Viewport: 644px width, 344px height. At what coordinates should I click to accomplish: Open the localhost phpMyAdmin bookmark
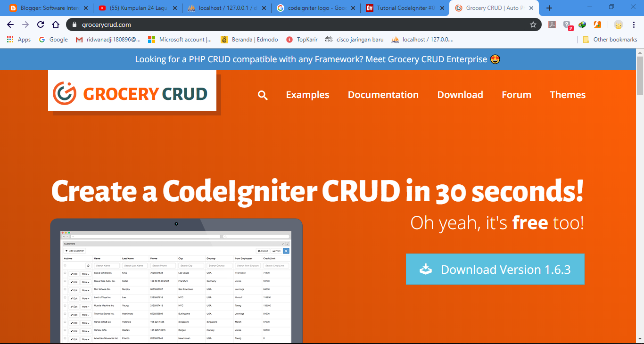422,40
